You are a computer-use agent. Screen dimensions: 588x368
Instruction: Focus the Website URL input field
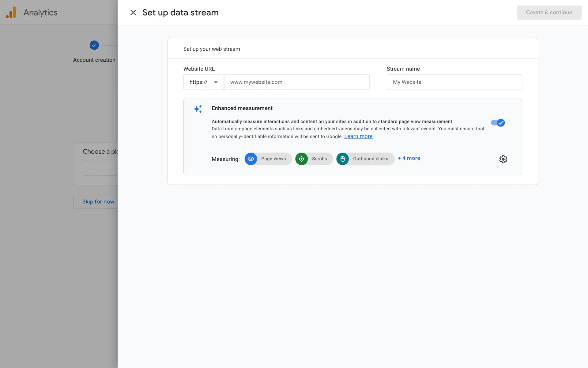tap(296, 82)
